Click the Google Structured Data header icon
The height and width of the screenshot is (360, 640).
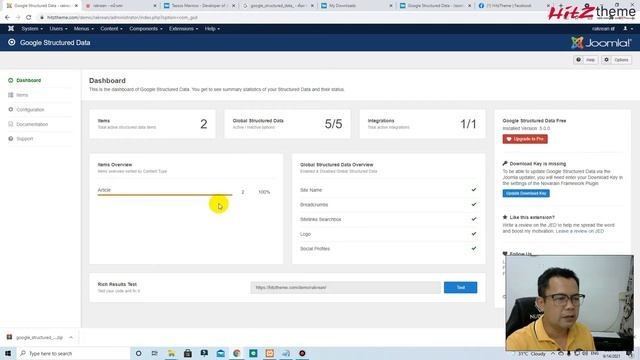tap(11, 42)
